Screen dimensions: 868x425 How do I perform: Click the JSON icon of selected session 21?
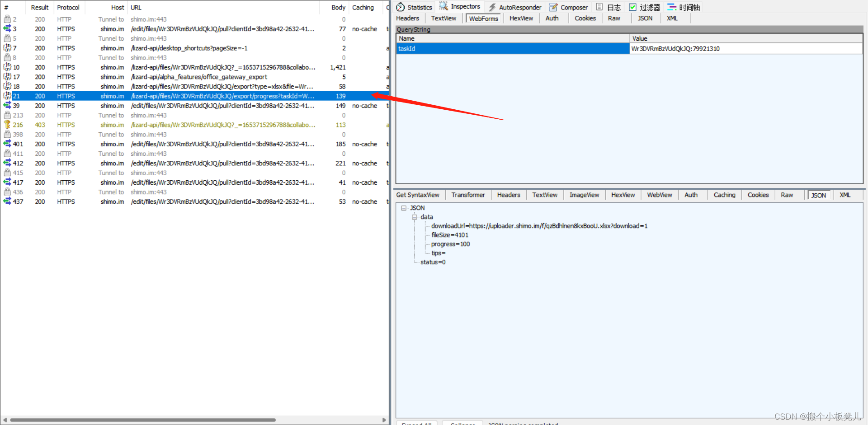(x=7, y=96)
